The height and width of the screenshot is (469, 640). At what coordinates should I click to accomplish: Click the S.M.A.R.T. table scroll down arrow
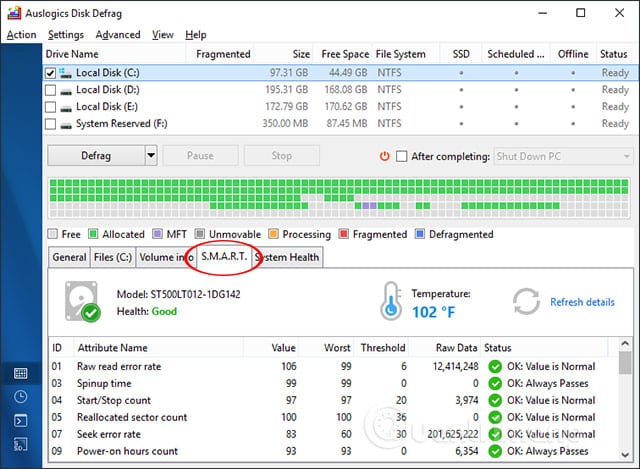click(625, 454)
